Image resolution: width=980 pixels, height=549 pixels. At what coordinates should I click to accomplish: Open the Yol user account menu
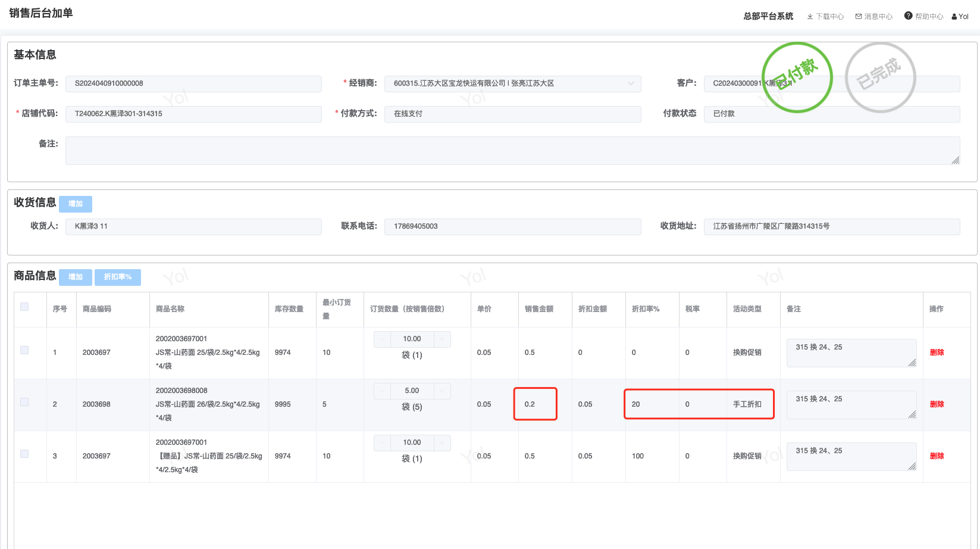pyautogui.click(x=960, y=17)
